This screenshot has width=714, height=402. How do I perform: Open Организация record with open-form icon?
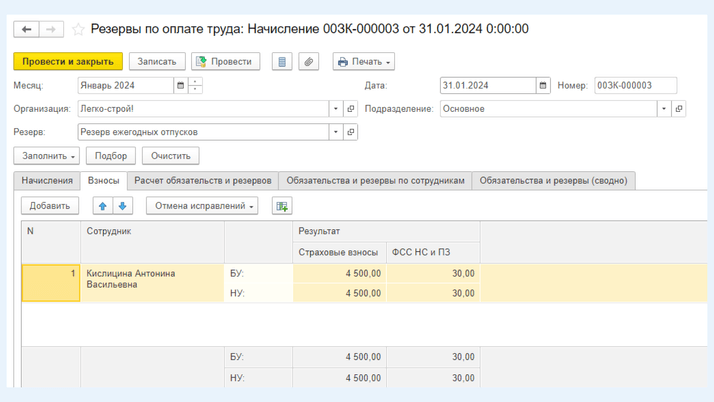click(351, 109)
